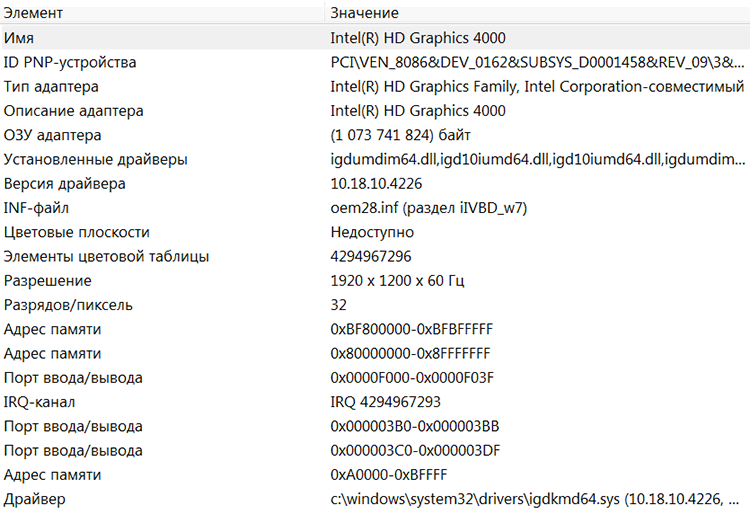Screen dimensions: 750x523
Task: Click the "Элементы цветовой таблицы" row
Action: pos(106,256)
